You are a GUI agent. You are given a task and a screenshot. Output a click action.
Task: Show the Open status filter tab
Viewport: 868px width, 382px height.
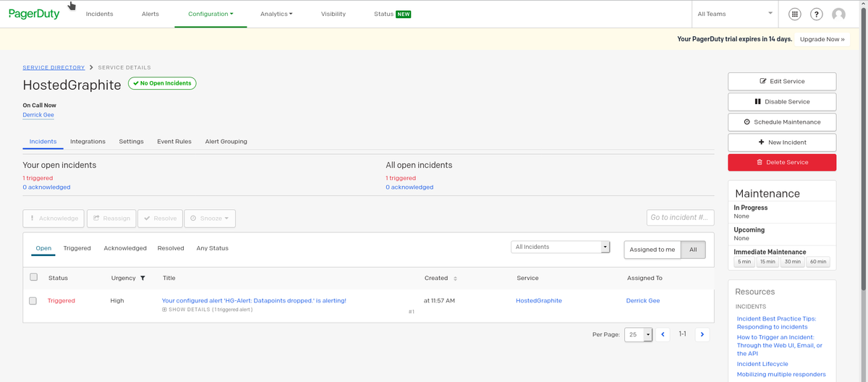(x=43, y=248)
